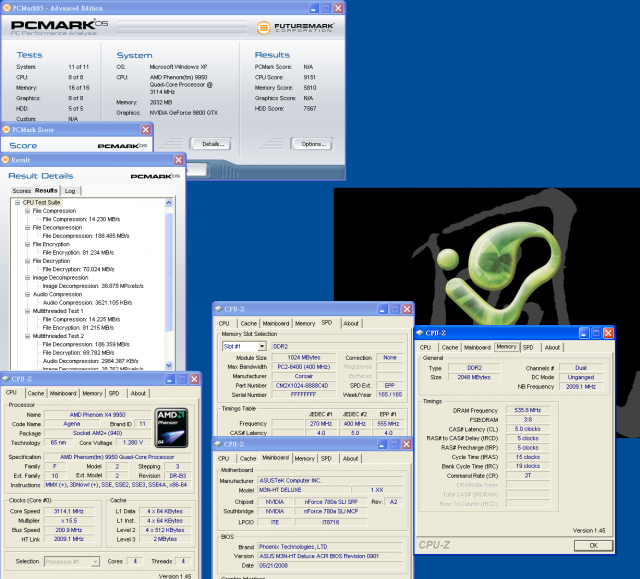Viewport: 640px width, 579px height.
Task: Minimize the CPU-Z CPU window
Action: [x=170, y=379]
